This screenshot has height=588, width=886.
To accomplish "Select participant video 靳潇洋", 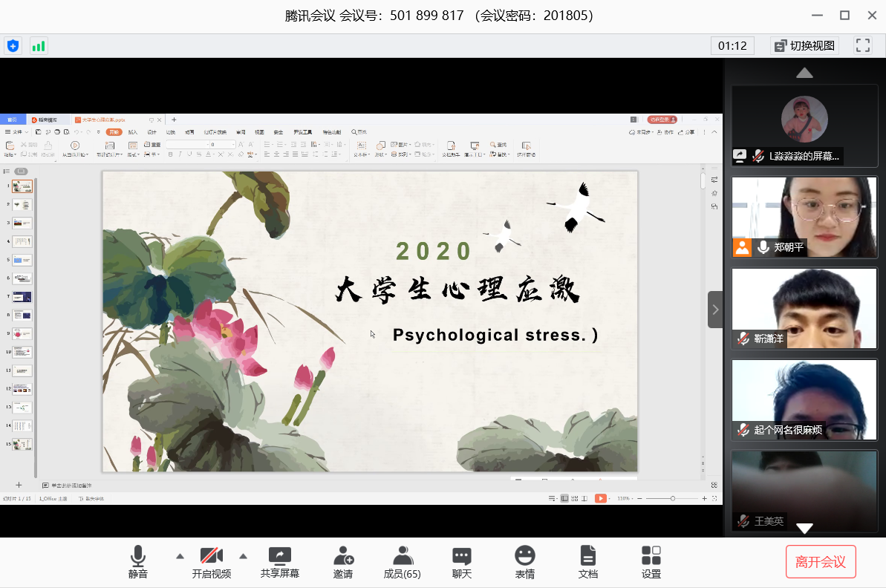I will click(x=804, y=308).
